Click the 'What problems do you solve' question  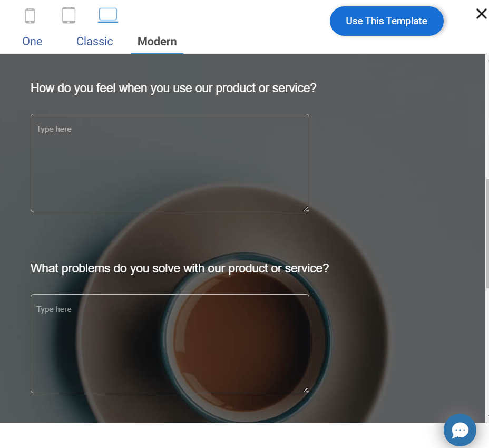point(180,269)
